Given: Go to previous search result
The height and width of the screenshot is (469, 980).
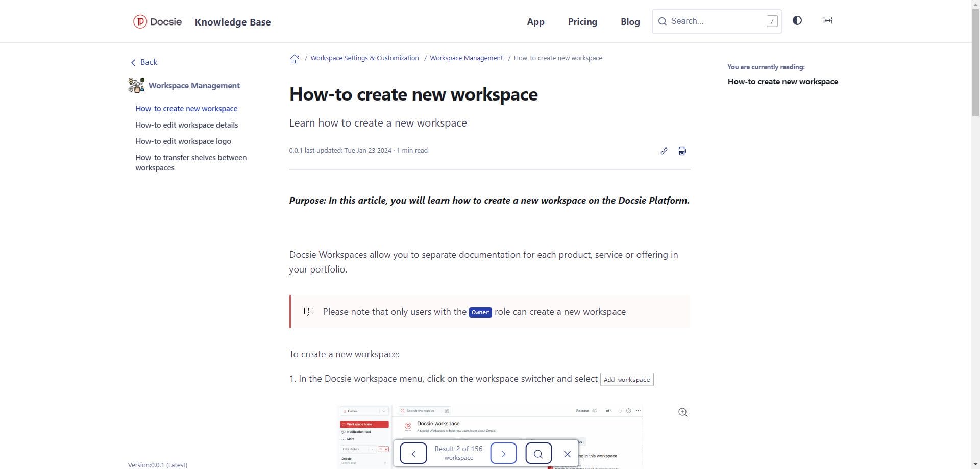Looking at the screenshot, I should click(413, 453).
